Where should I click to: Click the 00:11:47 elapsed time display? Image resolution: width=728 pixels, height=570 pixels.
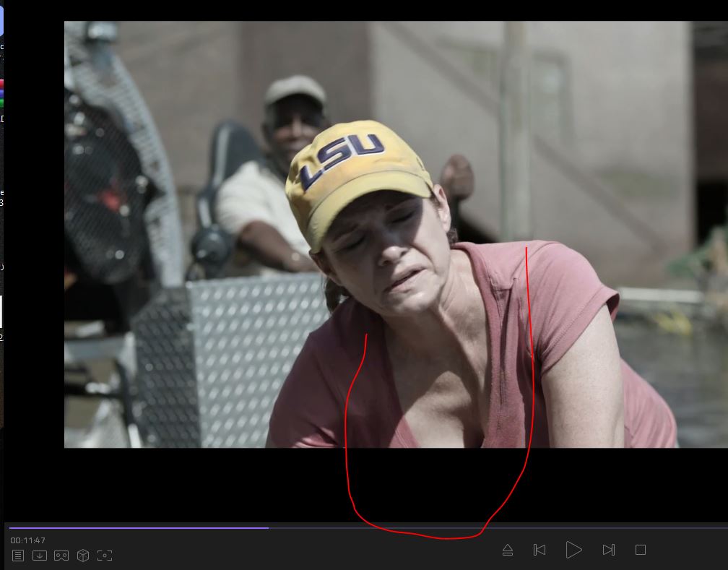(x=28, y=540)
